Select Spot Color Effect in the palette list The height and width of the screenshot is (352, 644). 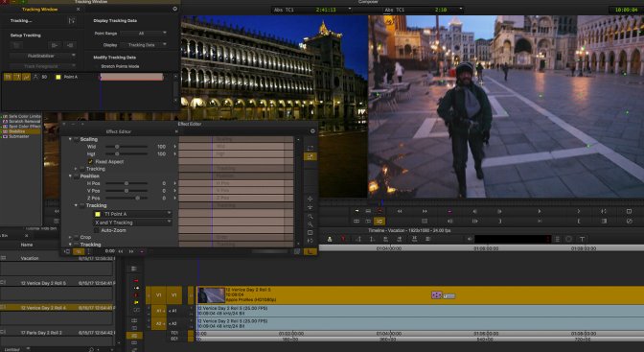(25, 127)
